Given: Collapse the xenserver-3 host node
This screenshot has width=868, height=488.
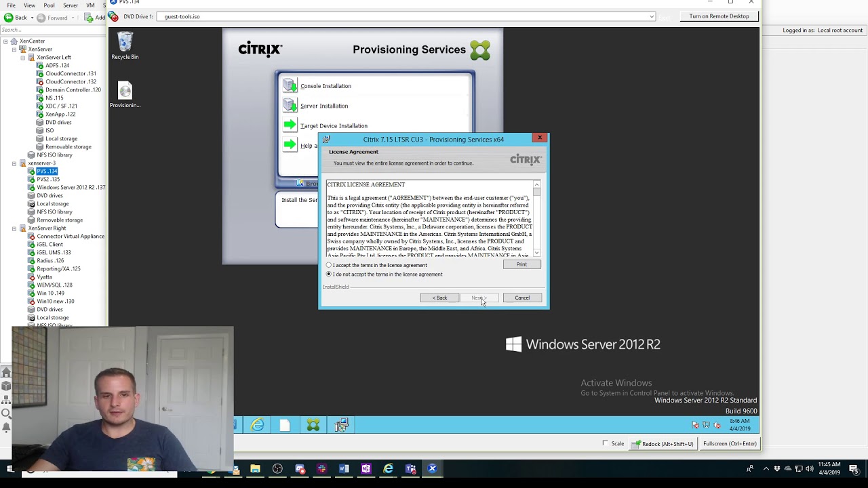Looking at the screenshot, I should (14, 163).
